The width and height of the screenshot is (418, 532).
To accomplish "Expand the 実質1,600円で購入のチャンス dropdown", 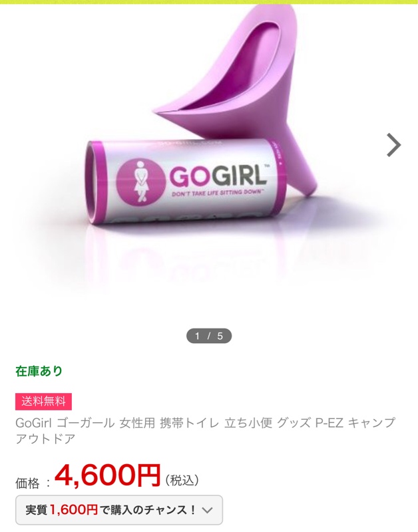I will click(119, 510).
